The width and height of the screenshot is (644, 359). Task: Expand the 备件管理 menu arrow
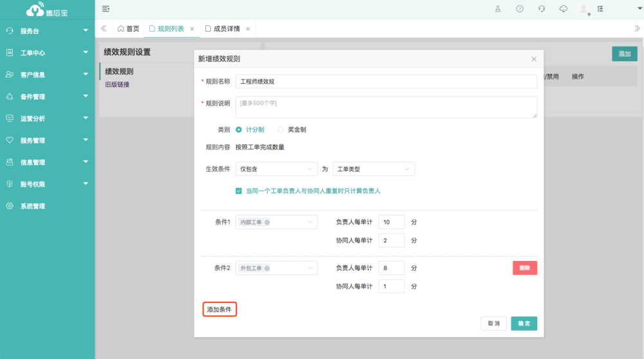[86, 96]
